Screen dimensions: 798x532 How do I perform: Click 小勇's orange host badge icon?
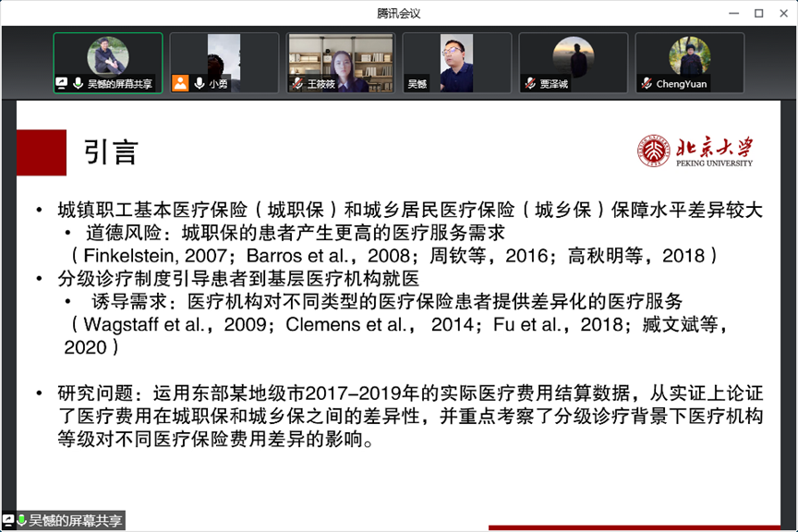(180, 83)
